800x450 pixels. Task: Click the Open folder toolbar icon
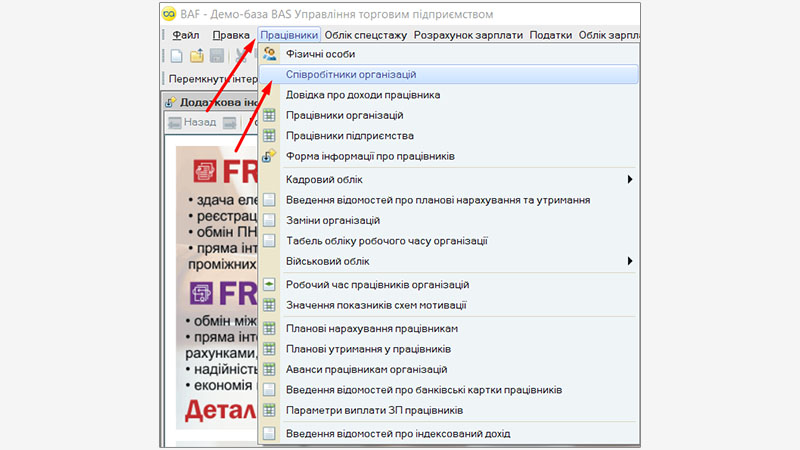[196, 56]
